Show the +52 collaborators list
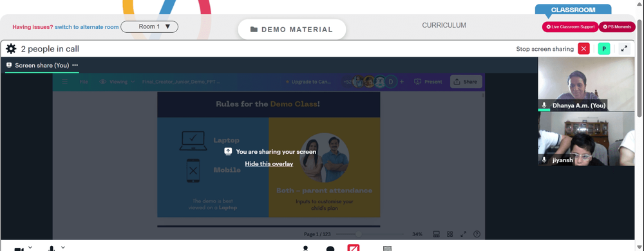Screen dimensions: 644x251 click(348, 82)
